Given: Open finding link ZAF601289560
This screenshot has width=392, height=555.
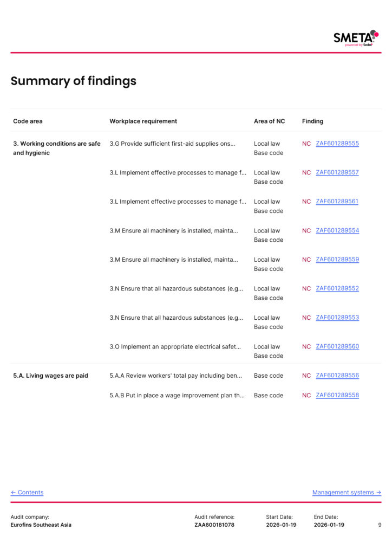Looking at the screenshot, I should pos(337,346).
